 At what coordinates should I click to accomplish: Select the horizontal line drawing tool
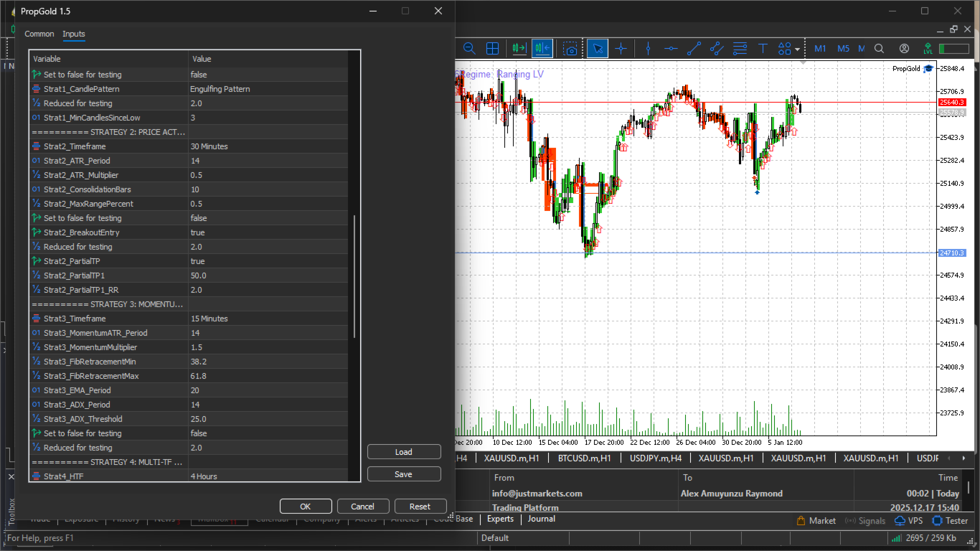[671, 49]
